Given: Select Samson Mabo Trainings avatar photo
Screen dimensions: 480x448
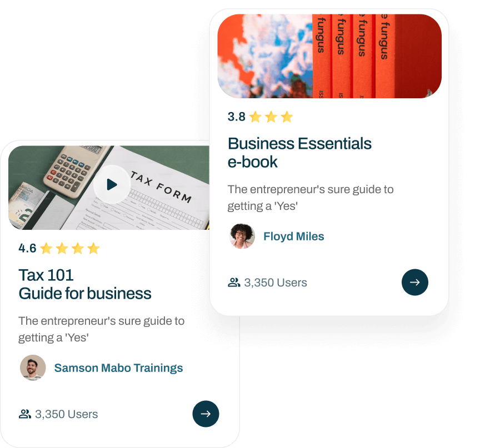Looking at the screenshot, I should pos(33,368).
